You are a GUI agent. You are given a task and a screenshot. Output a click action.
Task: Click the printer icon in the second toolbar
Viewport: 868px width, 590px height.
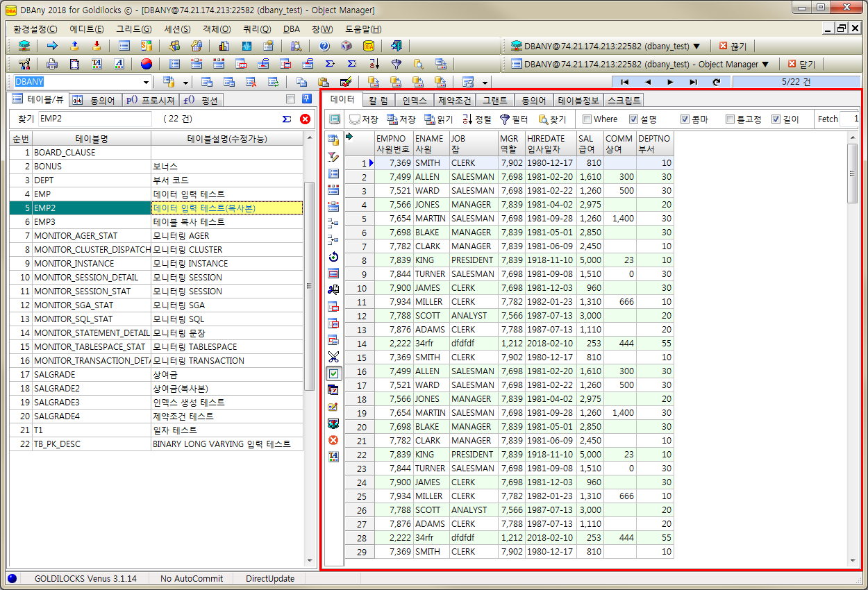52,65
